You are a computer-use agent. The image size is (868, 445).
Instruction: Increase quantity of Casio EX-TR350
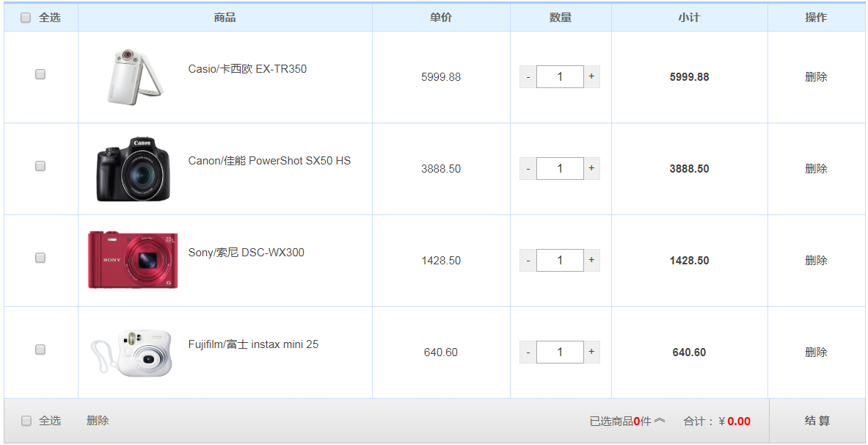[x=592, y=76]
